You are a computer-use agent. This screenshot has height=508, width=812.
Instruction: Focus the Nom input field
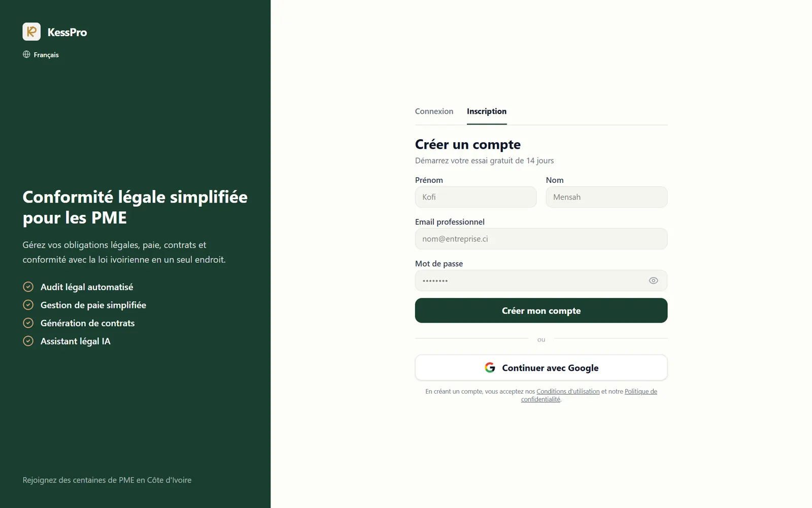(606, 197)
